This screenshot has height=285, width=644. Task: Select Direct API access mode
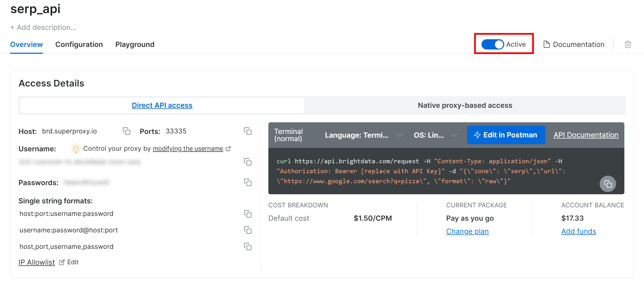coord(162,105)
